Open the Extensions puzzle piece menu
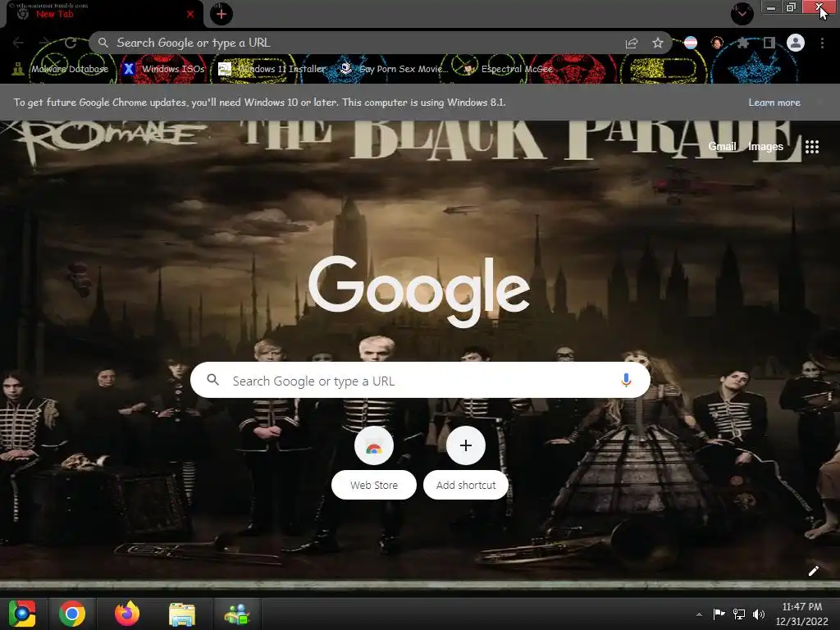Image resolution: width=840 pixels, height=630 pixels. point(742,43)
